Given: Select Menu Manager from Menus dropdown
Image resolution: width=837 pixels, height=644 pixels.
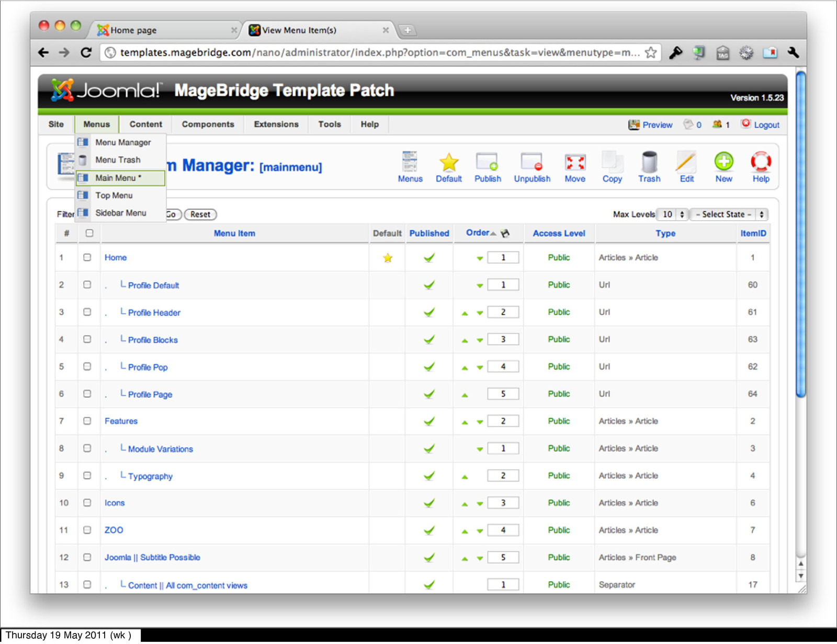Looking at the screenshot, I should point(121,142).
